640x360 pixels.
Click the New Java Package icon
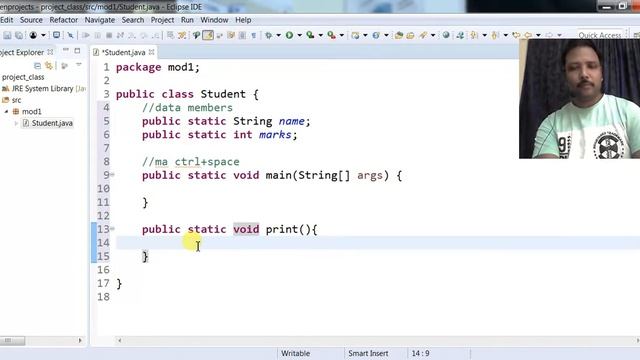point(356,36)
